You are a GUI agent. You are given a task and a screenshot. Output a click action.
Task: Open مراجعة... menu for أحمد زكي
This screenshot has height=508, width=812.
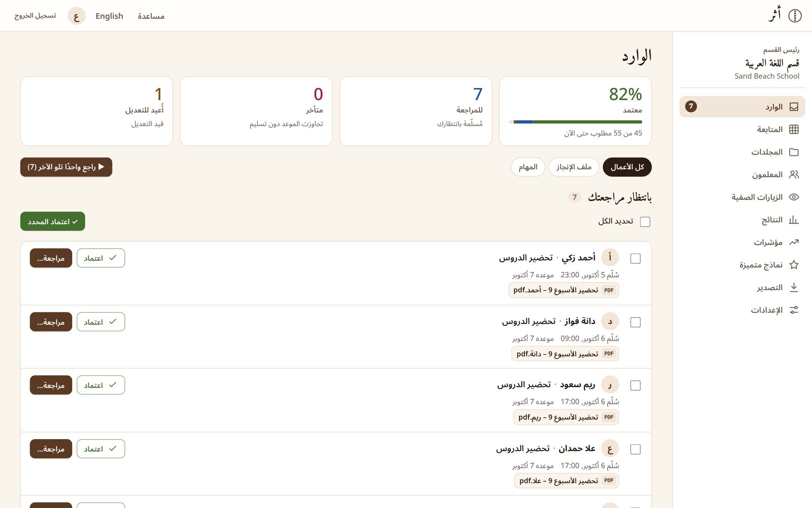click(51, 258)
